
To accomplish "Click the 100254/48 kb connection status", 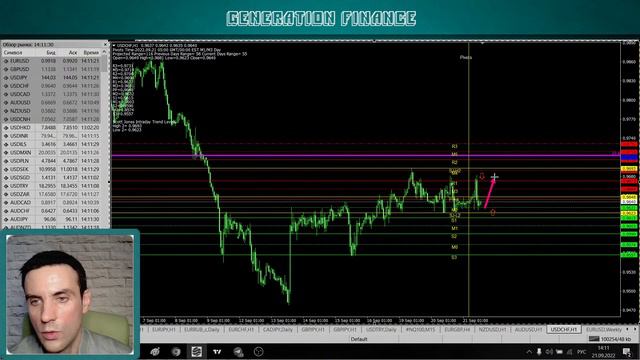I will (x=610, y=339).
